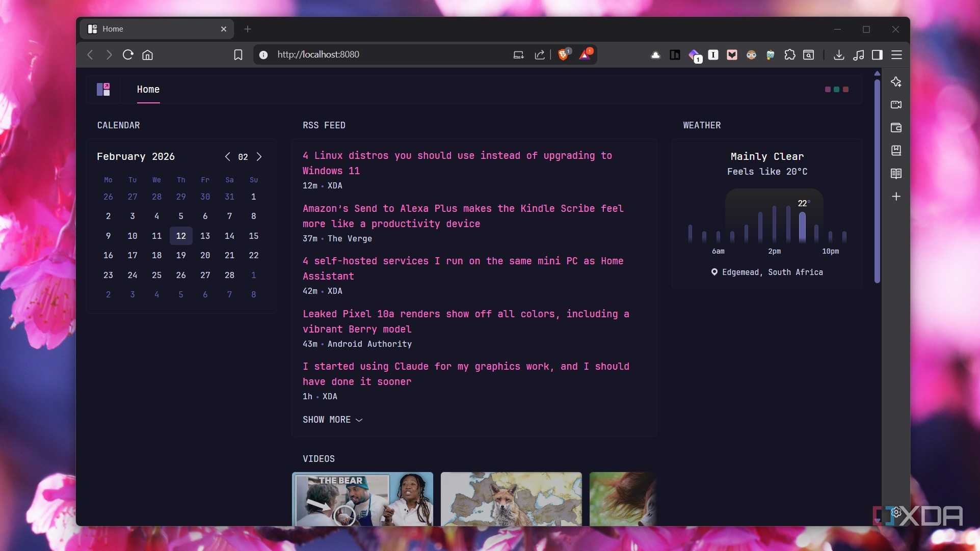Open reading list sidebar icon
The width and height of the screenshot is (980, 551).
pos(896,174)
